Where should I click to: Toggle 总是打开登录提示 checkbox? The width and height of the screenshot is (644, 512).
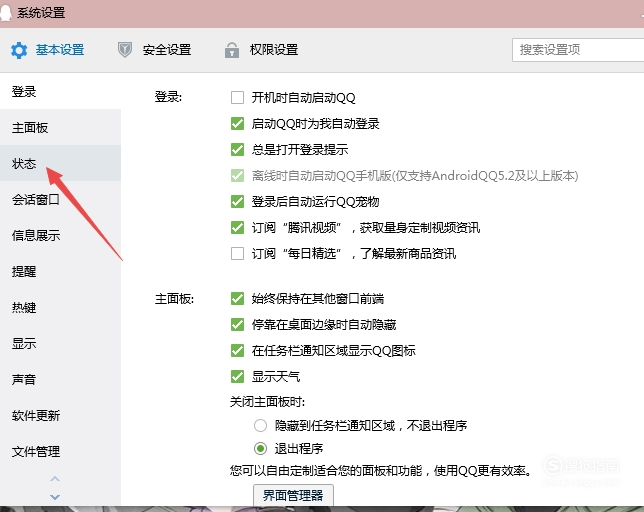[237, 149]
